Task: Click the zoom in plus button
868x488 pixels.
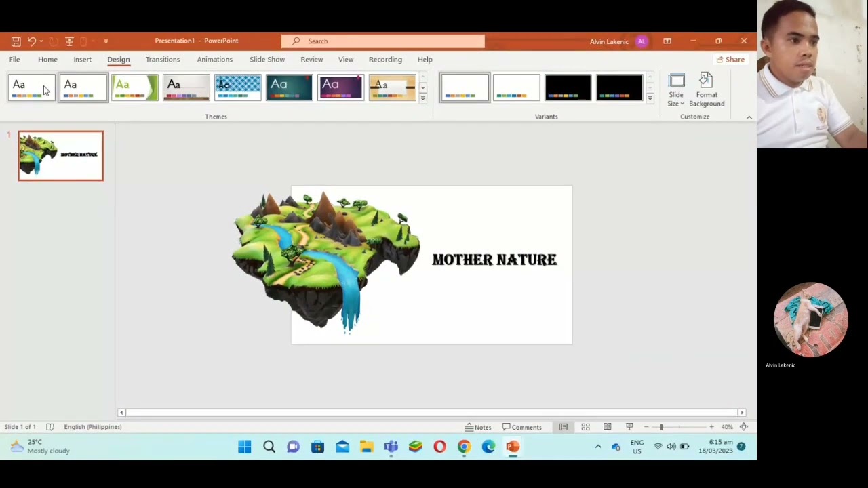Action: click(x=711, y=427)
